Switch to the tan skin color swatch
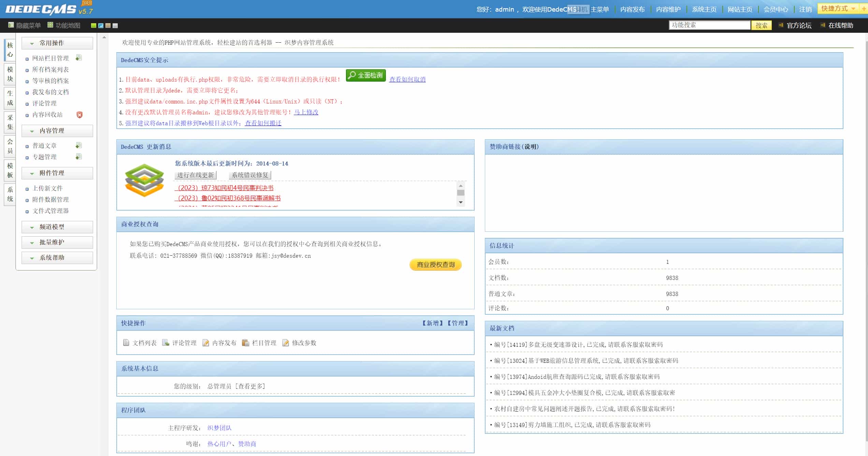The image size is (868, 456). tap(108, 26)
